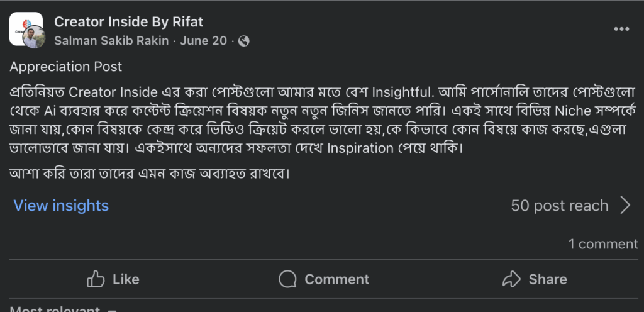Screen dimensions: 644x312
Task: Click the thumbs-up Like icon
Action: tap(96, 279)
